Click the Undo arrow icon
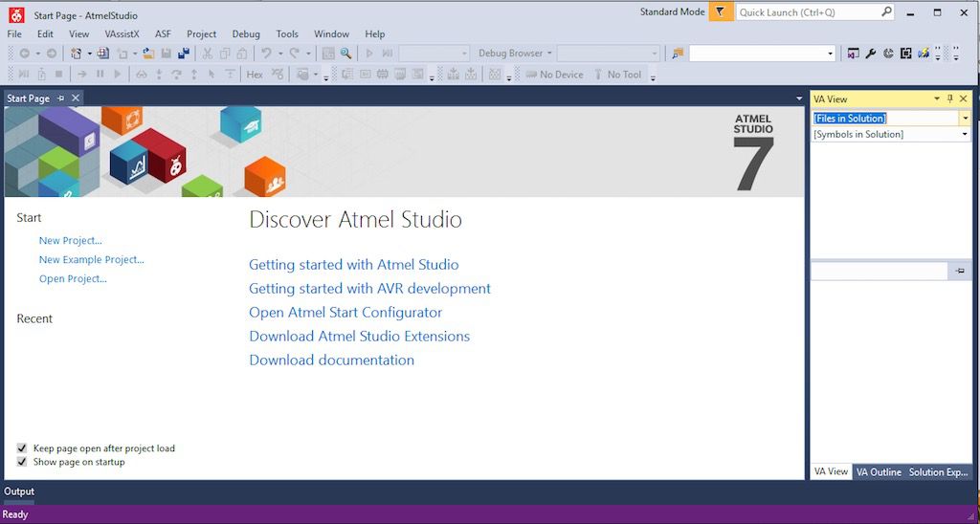Screen dimensions: 980x524 (266, 54)
